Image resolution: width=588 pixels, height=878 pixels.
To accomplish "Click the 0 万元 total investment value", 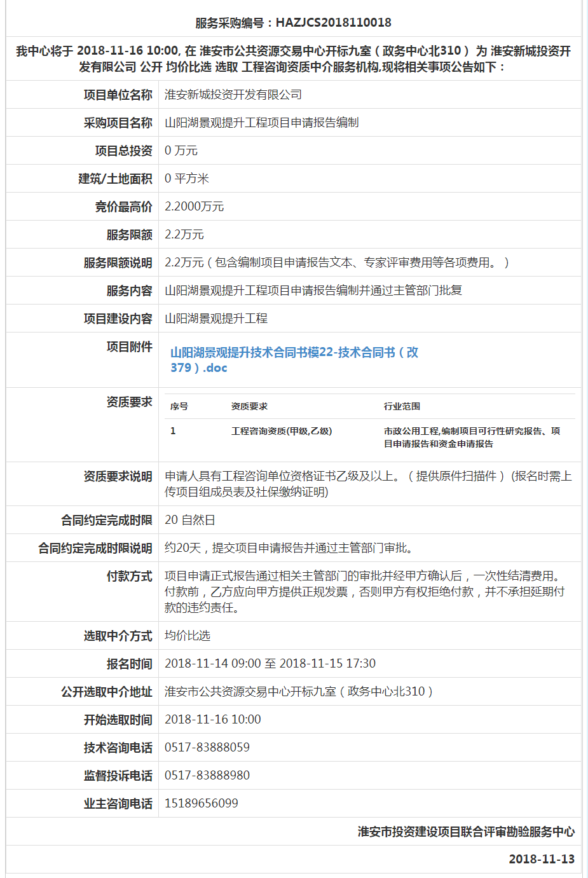I will click(181, 151).
